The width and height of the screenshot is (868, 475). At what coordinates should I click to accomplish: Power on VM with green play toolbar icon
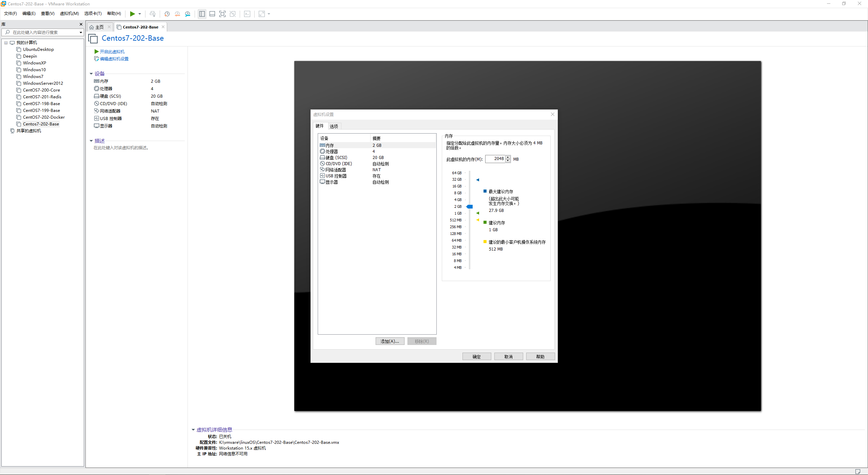(133, 14)
